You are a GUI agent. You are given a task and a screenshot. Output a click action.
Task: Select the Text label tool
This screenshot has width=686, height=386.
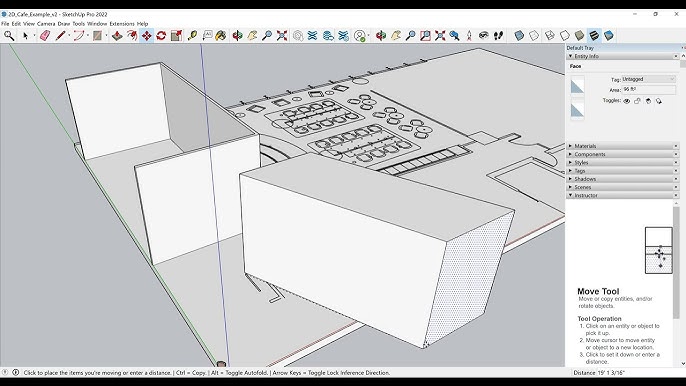point(207,35)
